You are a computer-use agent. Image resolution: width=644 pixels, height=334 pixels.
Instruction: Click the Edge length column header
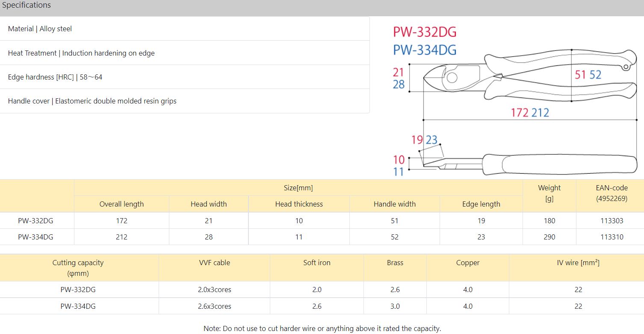tap(481, 204)
